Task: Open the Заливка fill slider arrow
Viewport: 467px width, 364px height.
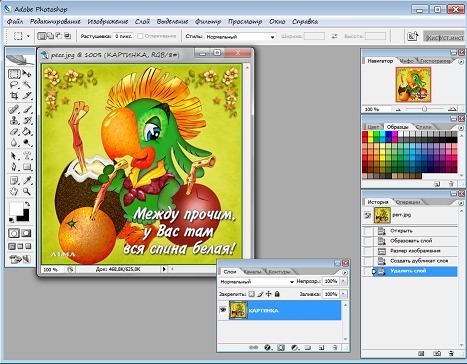Action: (343, 294)
